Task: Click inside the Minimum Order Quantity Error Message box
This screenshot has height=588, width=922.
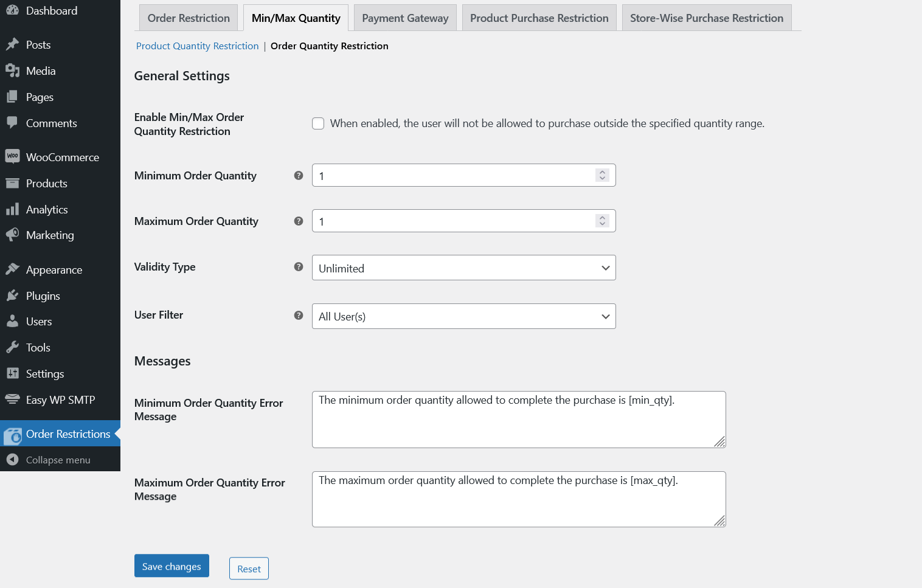Action: [x=518, y=420]
